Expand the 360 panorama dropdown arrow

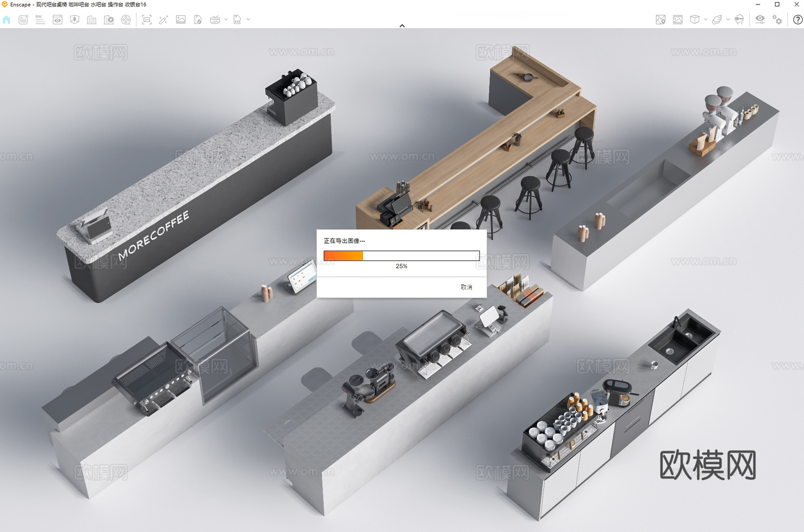(x=226, y=20)
